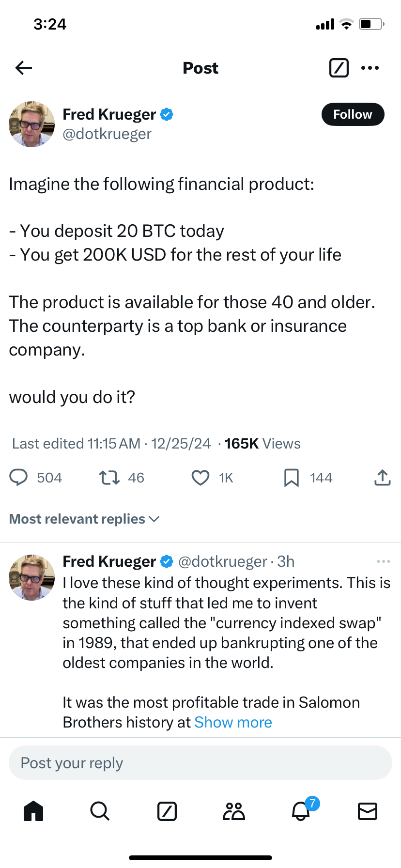
Task: Like Fred Krueger's post
Action: point(200,478)
